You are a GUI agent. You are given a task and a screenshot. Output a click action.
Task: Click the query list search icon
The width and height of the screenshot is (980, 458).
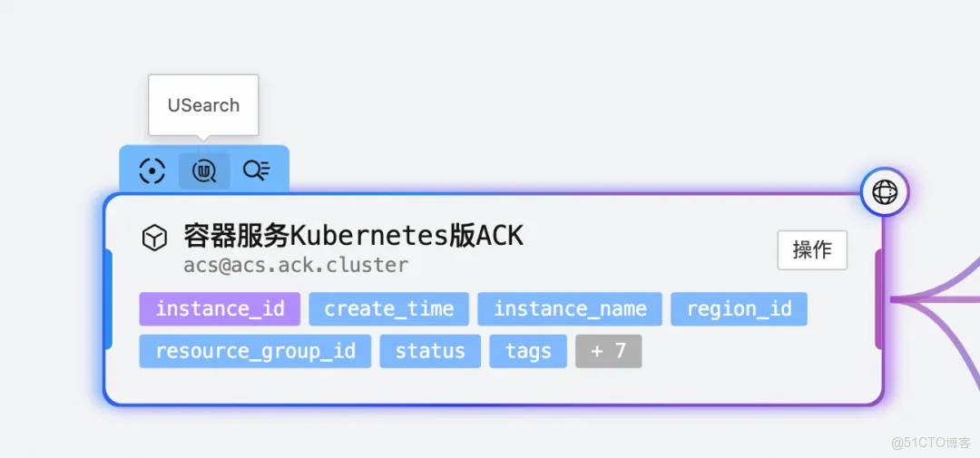(x=256, y=171)
